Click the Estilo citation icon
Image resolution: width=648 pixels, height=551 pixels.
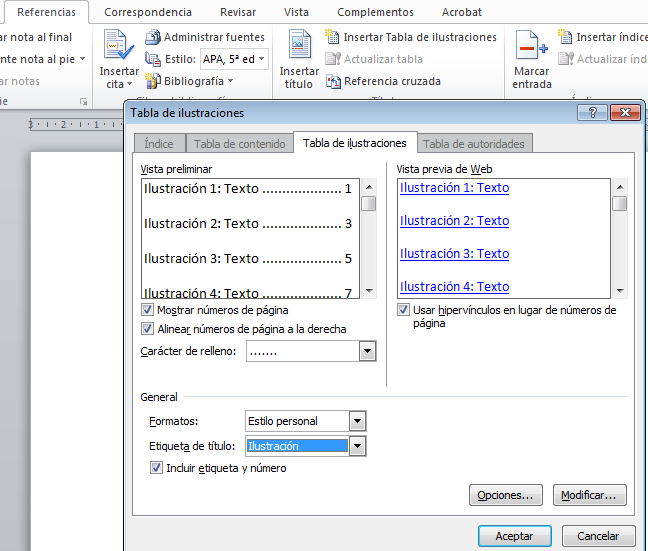[x=153, y=59]
